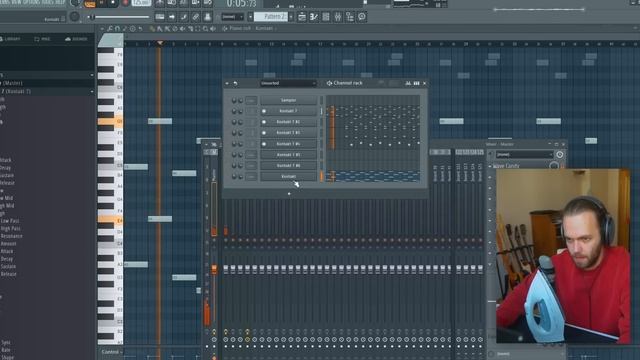Image resolution: width=640 pixels, height=360 pixels.
Task: Toggle the Sampler channel select indicator
Action: 321,100
